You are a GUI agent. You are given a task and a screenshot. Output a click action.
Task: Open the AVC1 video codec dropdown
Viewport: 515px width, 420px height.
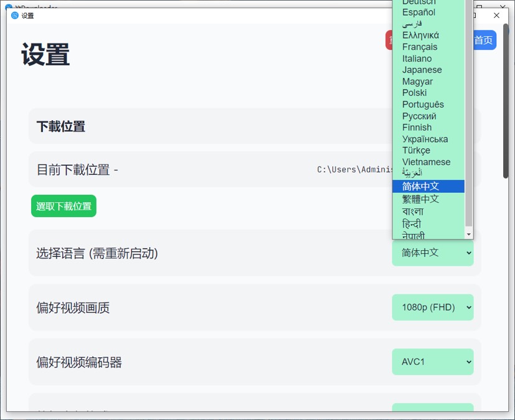(432, 362)
